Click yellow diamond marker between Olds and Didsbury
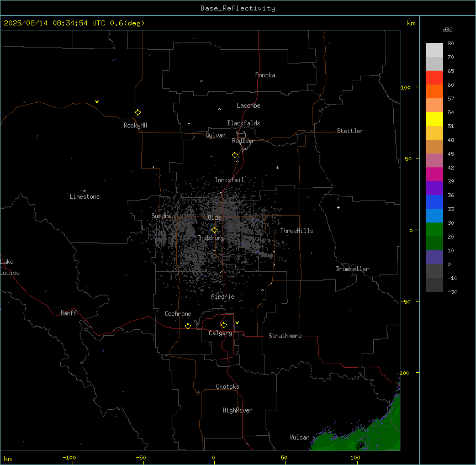Image resolution: width=476 pixels, height=465 pixels. (x=214, y=230)
